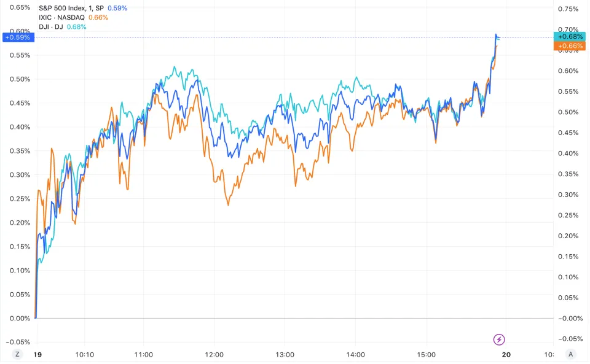Screen dimensions: 590x364
Task: Click the DJI value 0.68% in legend
Action: pos(77,26)
